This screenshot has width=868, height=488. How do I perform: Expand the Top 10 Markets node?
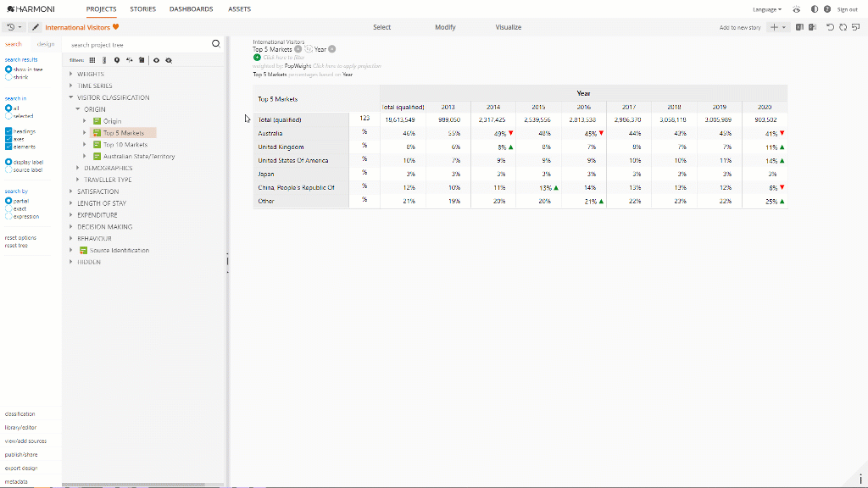coord(85,145)
